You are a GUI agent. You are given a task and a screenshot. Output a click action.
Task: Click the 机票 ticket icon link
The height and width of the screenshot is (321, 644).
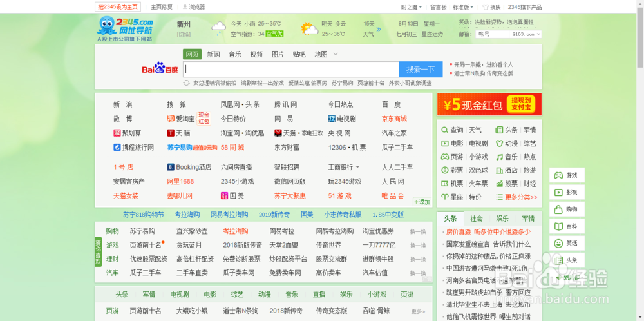click(x=452, y=184)
